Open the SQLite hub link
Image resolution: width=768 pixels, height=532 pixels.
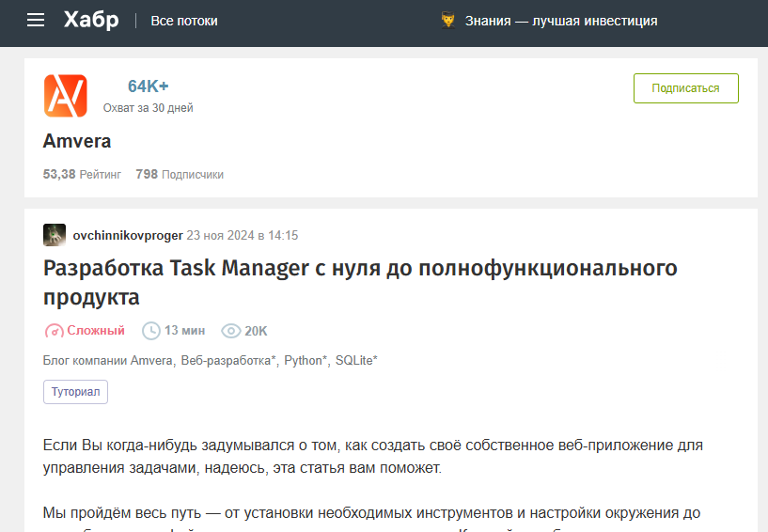point(356,361)
